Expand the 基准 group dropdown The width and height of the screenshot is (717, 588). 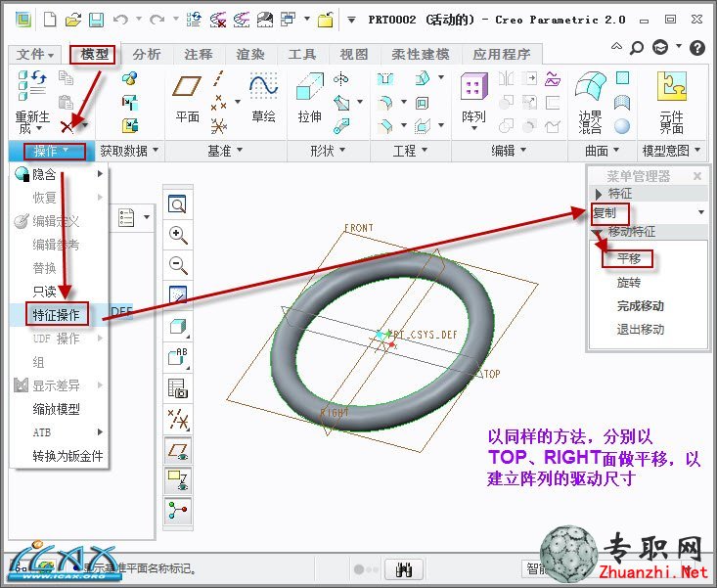(x=225, y=151)
